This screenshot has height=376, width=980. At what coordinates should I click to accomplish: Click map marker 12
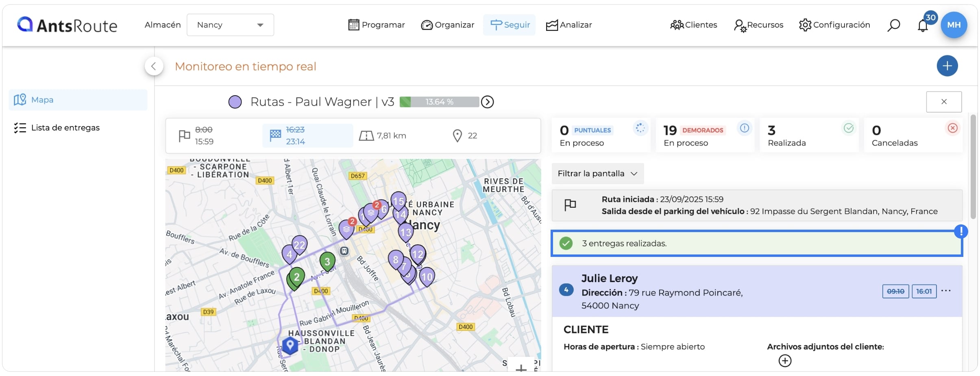coord(418,254)
